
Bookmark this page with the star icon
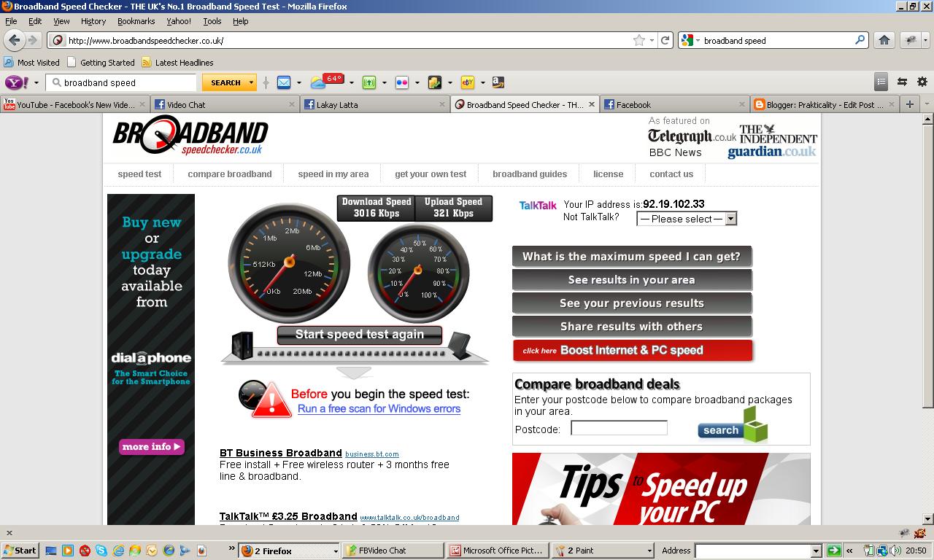[x=639, y=40]
